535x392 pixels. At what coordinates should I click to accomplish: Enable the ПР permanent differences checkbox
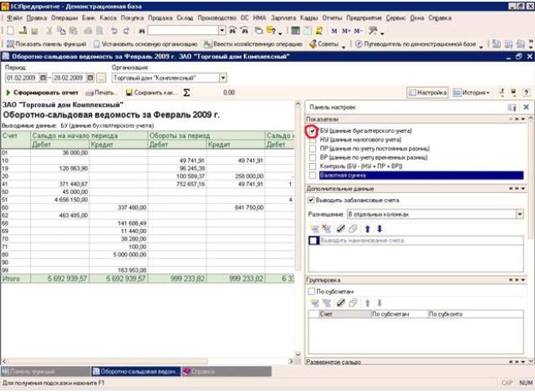(x=312, y=149)
